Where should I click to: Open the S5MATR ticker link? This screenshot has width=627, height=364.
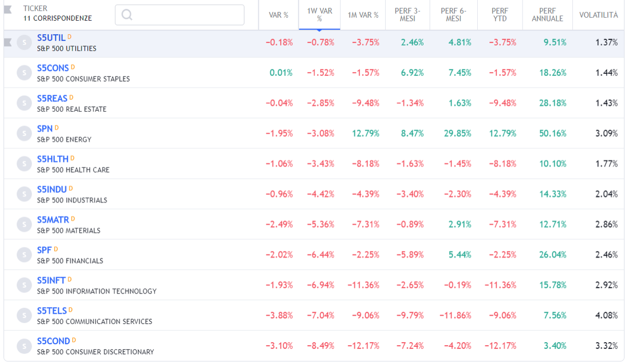53,219
